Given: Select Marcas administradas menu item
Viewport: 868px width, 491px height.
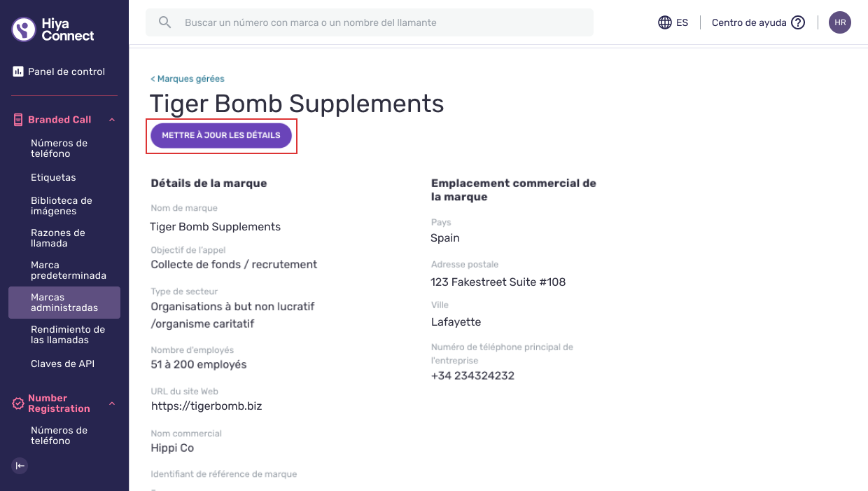Looking at the screenshot, I should click(x=64, y=303).
